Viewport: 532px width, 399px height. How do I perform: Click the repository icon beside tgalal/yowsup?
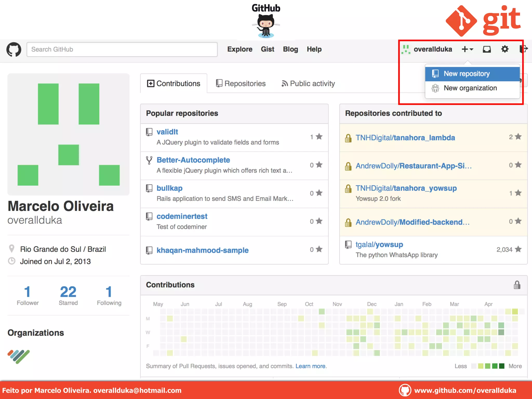pos(348,245)
